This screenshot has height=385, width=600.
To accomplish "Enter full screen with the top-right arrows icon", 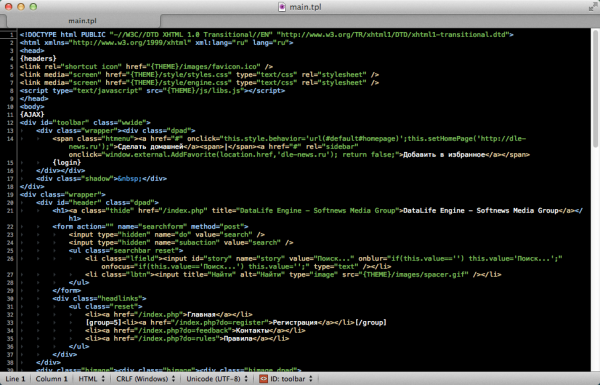I will (x=592, y=7).
